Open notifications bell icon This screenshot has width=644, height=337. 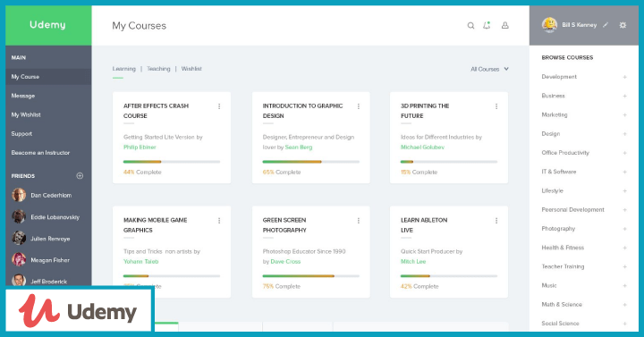pos(487,25)
